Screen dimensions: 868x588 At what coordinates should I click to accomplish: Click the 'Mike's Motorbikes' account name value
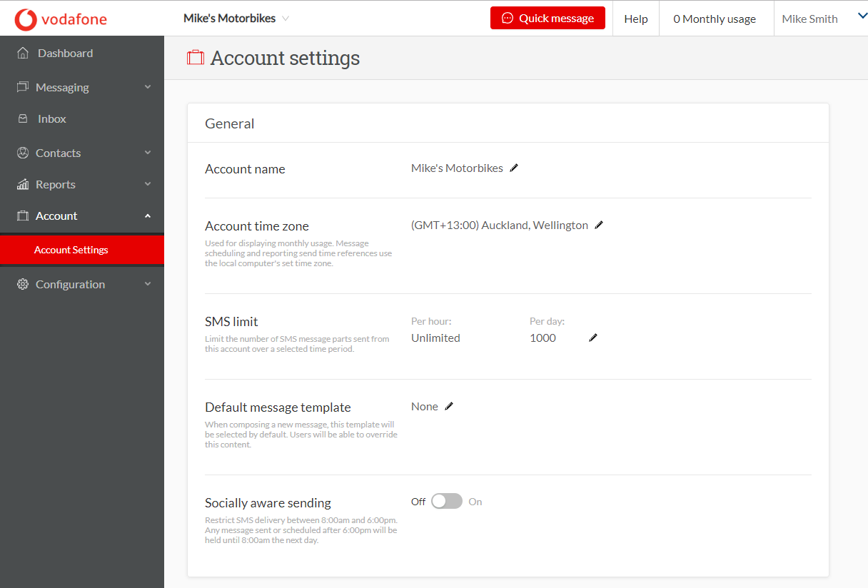click(x=457, y=168)
